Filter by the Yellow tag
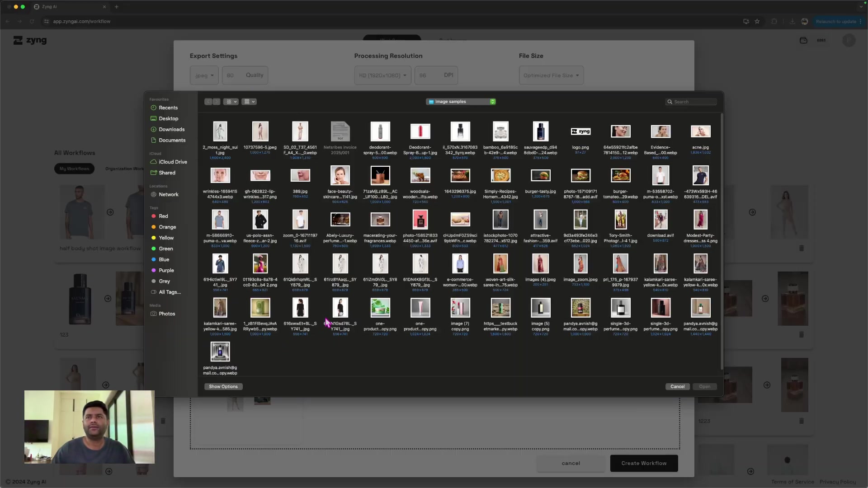The height and width of the screenshot is (488, 868). click(166, 238)
